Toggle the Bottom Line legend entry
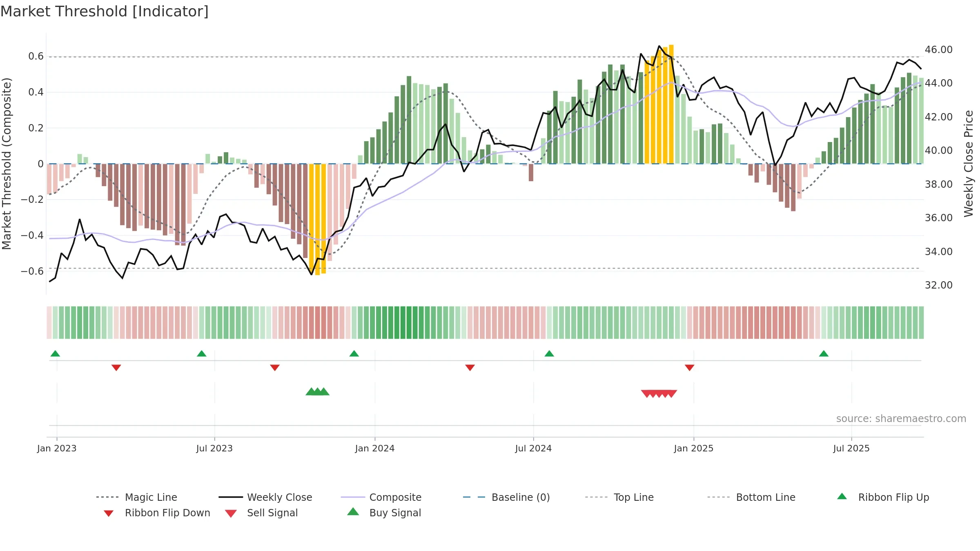Screen dimensions: 980x551 [751, 497]
